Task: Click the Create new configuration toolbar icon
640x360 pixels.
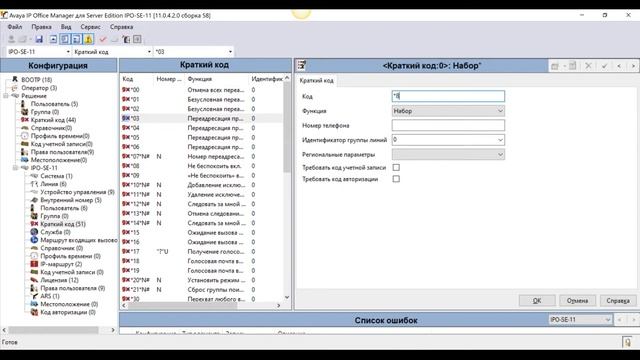Action: coord(126,39)
